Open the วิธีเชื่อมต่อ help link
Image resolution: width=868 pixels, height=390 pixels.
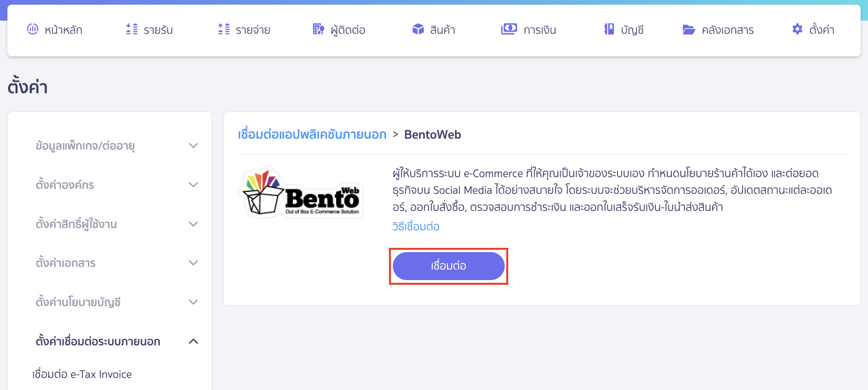click(x=415, y=226)
